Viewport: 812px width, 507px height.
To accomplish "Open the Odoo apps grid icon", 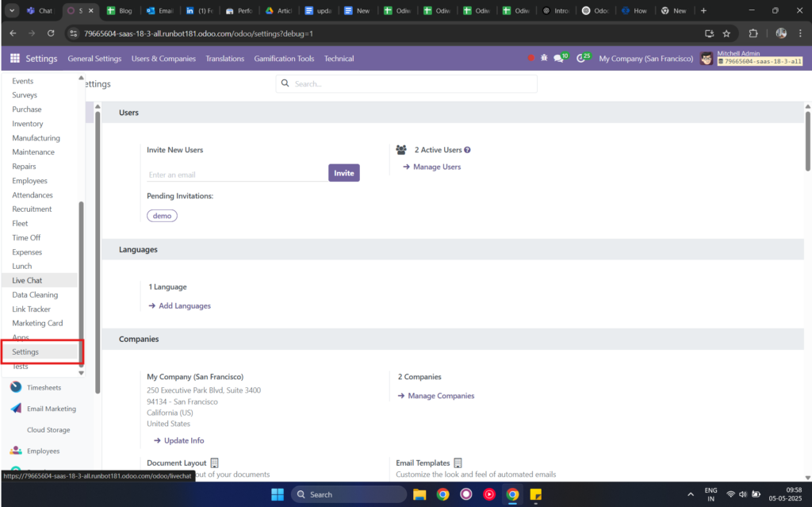I will pyautogui.click(x=14, y=58).
